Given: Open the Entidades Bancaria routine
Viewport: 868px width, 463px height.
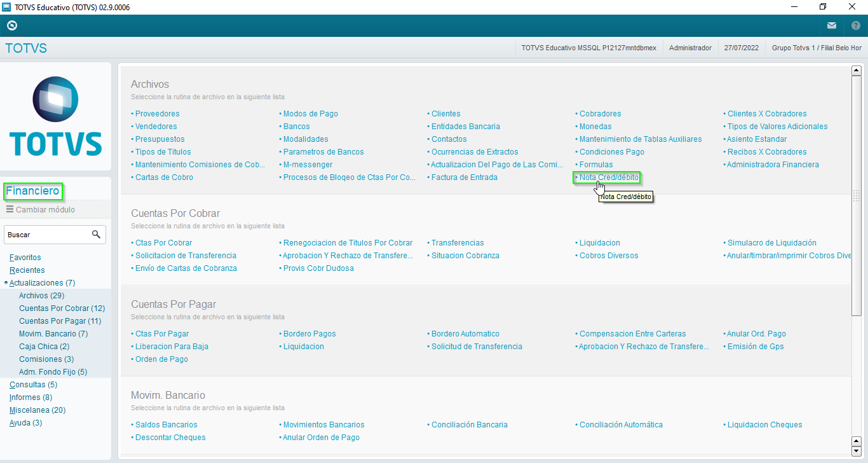Looking at the screenshot, I should pos(466,127).
